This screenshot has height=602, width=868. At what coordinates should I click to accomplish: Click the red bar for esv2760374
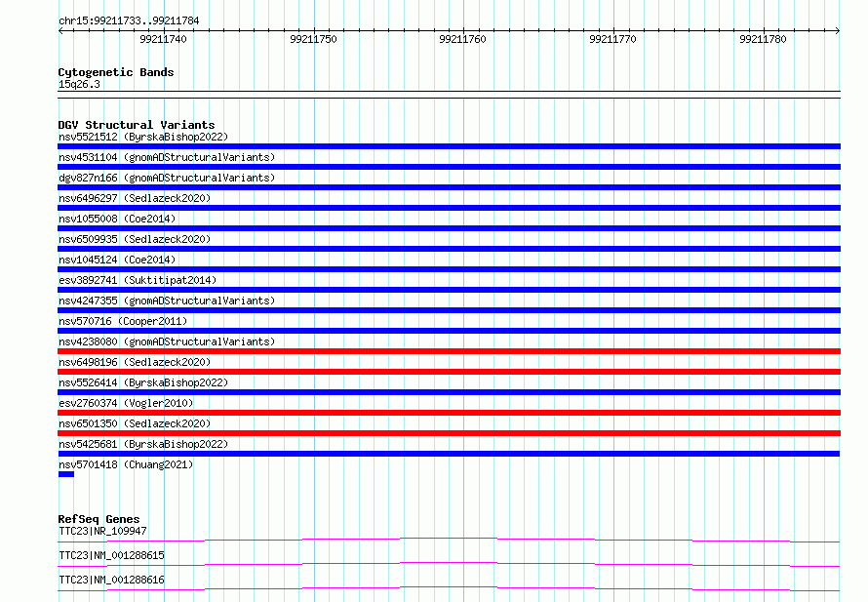click(449, 413)
